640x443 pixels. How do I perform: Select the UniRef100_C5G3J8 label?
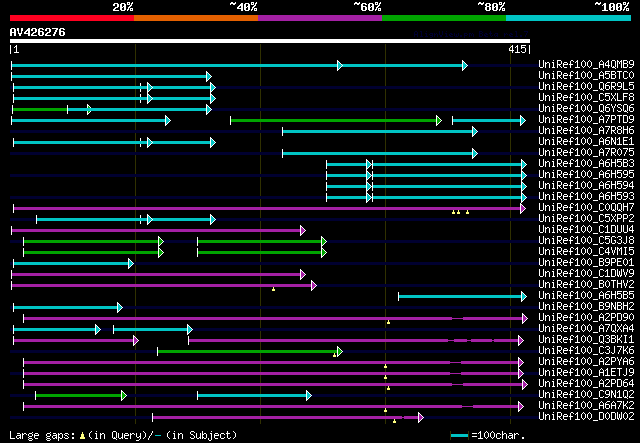tap(586, 241)
